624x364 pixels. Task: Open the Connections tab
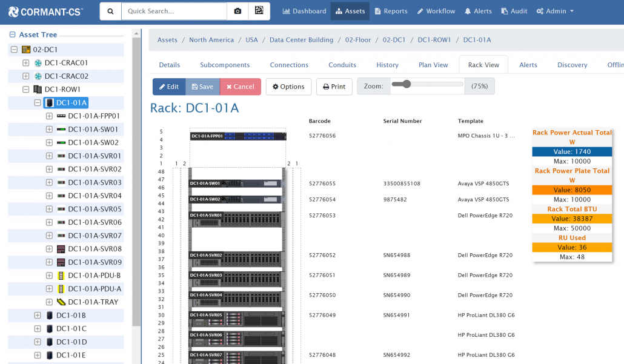coord(289,65)
